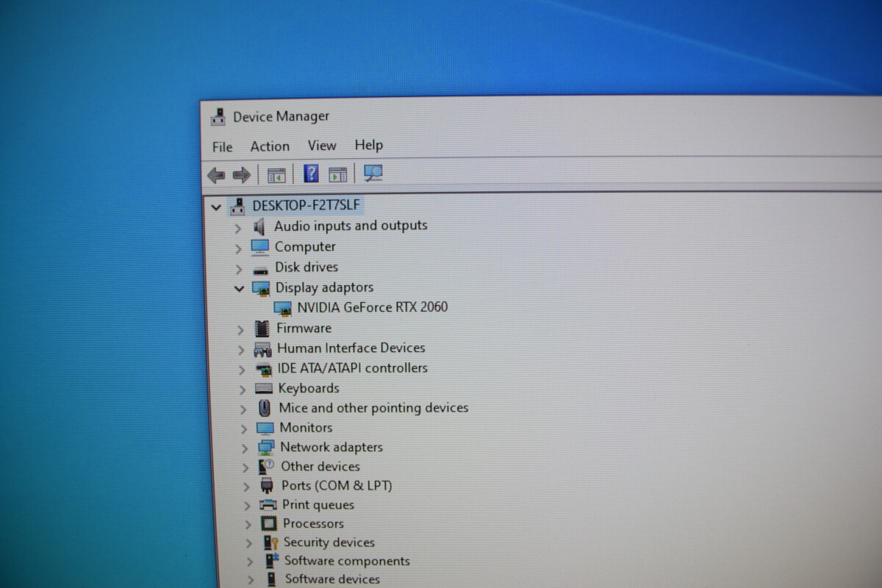Click the Ports (COM & LPT) icon

point(268,486)
